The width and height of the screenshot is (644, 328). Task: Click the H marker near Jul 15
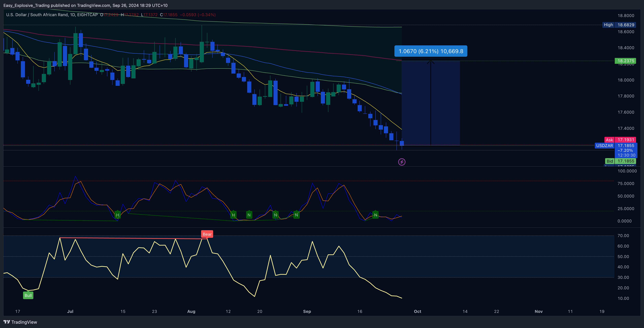tap(117, 215)
